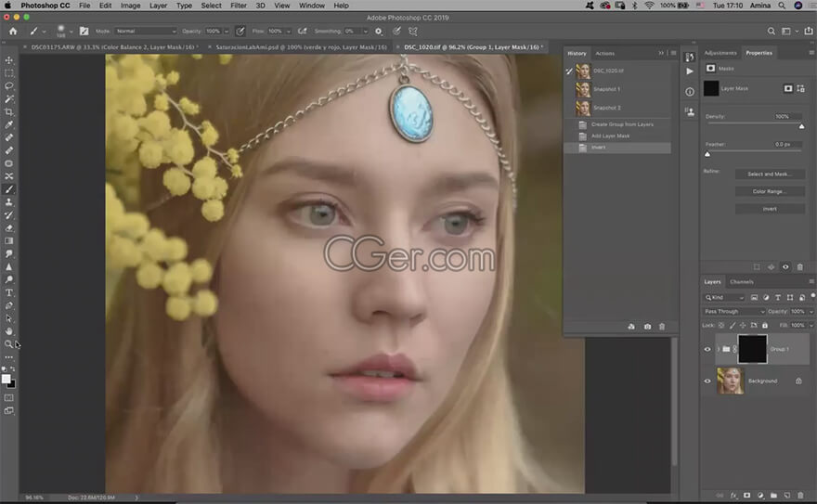Screen dimensions: 817x504
Task: Create a new layer icon
Action: coord(787,495)
